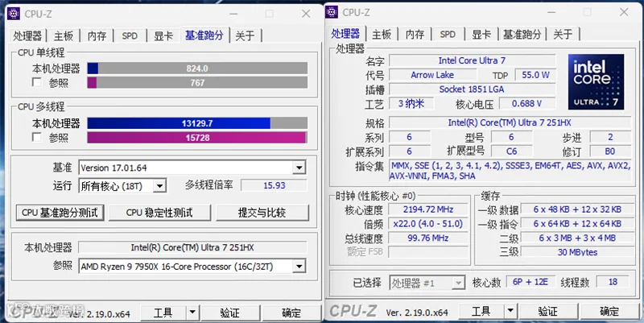Click the 一级 指令 cache value
Image resolution: width=644 pixels, height=323 pixels.
577,224
